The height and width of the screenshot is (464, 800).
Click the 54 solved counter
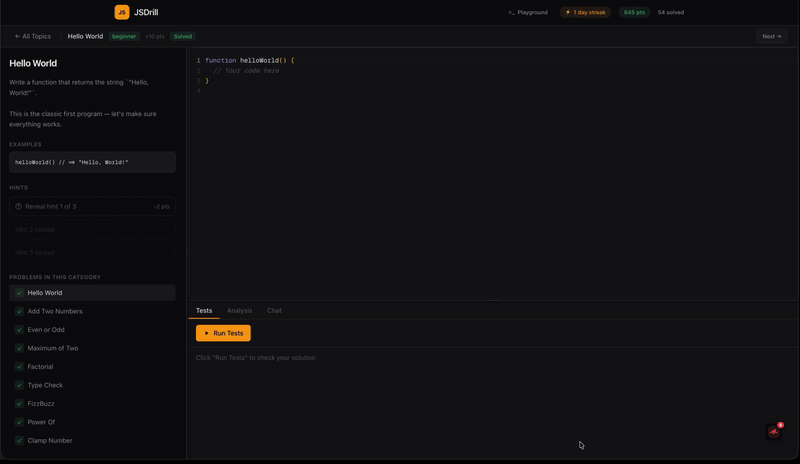[670, 12]
